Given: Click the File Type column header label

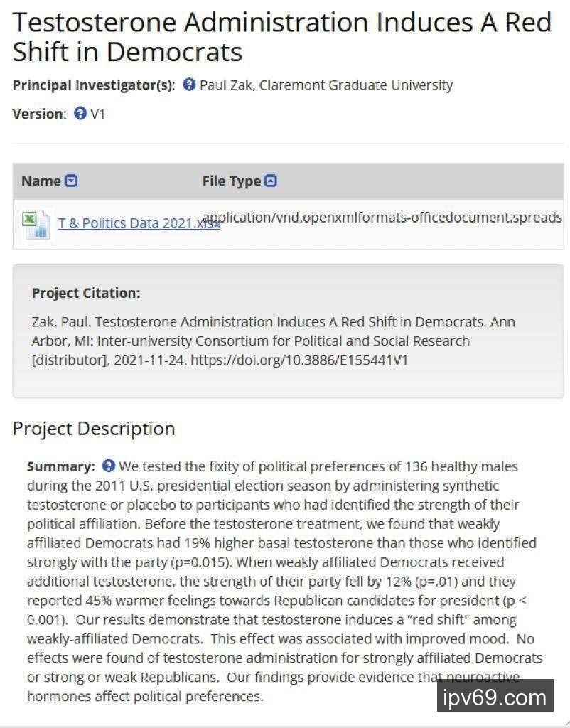Looking at the screenshot, I should point(231,181).
